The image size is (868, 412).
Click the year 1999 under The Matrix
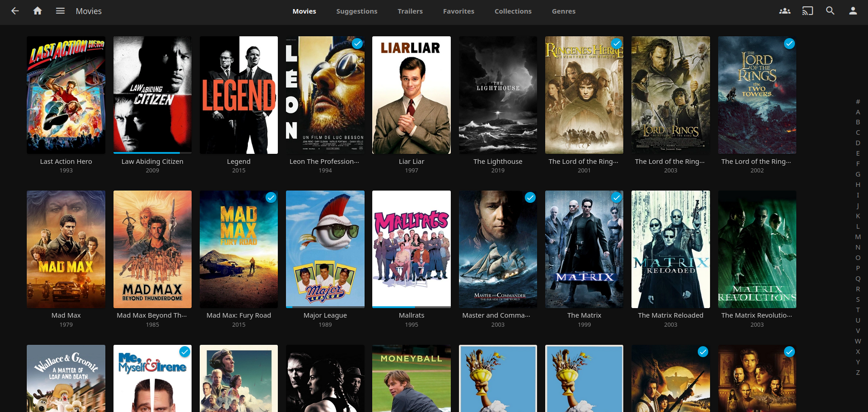tap(584, 325)
